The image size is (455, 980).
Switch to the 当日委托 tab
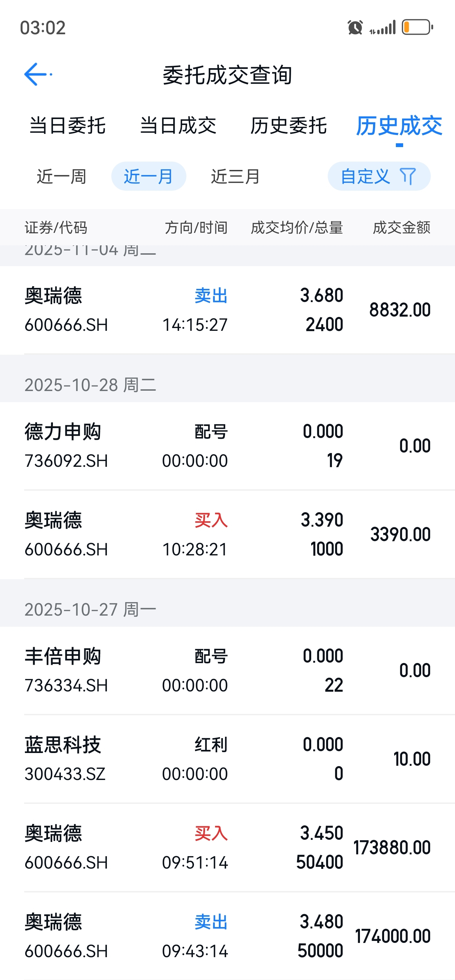pyautogui.click(x=68, y=126)
